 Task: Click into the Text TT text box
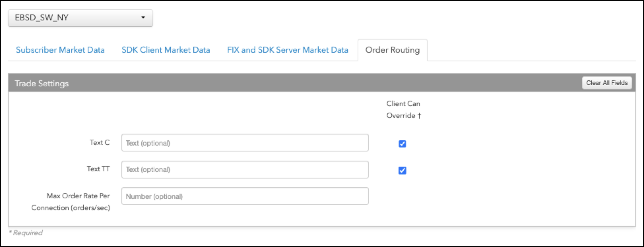pos(245,170)
